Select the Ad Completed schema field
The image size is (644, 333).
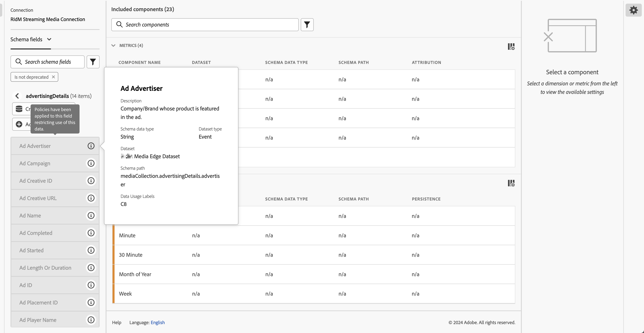[36, 233]
